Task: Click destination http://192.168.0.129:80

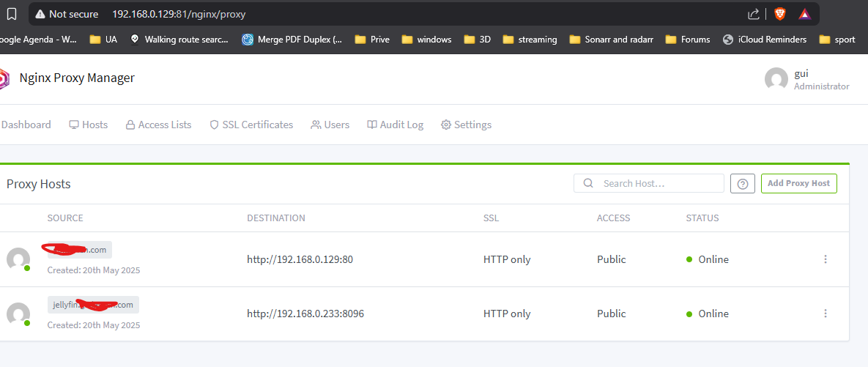Action: [x=300, y=259]
